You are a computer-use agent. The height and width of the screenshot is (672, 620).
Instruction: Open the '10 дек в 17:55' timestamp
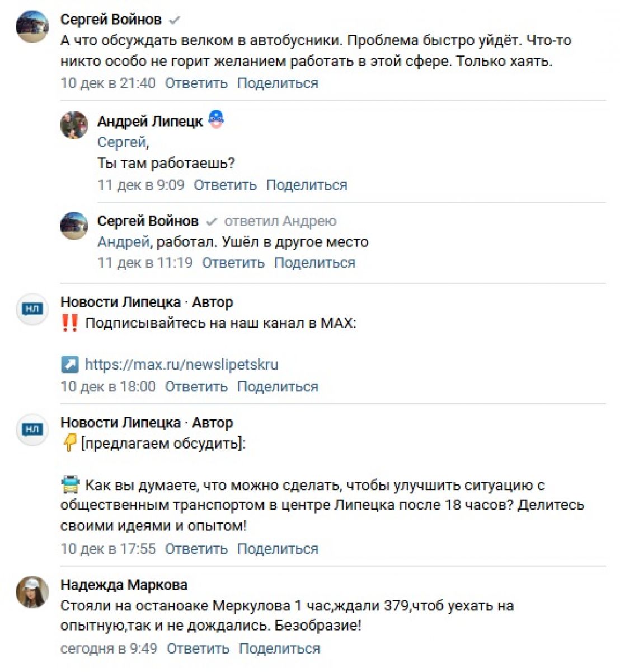(x=108, y=549)
